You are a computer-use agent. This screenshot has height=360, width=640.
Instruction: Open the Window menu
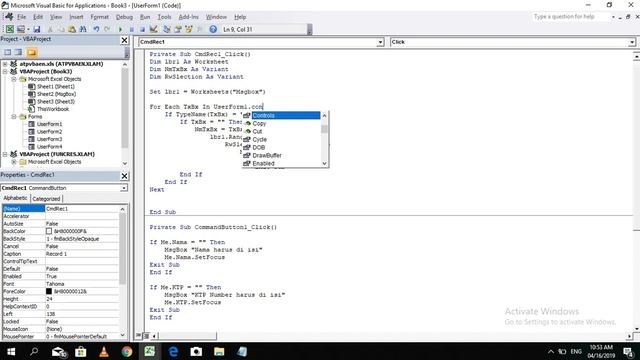point(216,17)
